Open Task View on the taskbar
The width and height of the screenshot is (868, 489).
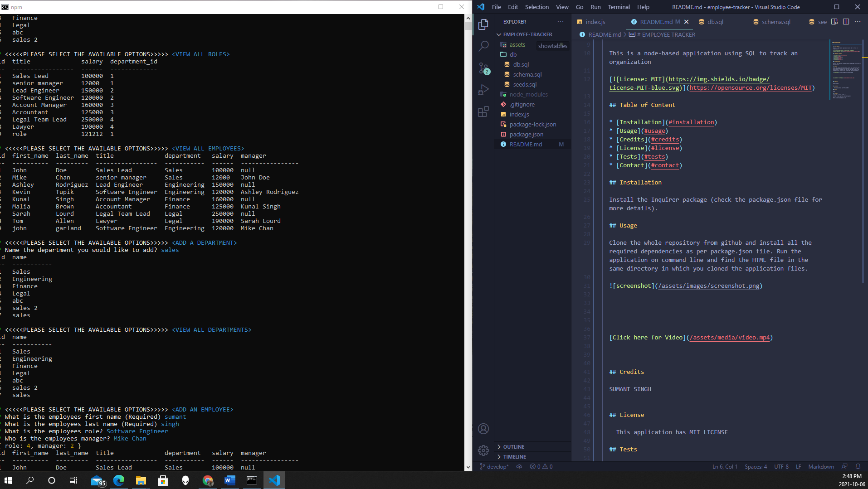[73, 480]
